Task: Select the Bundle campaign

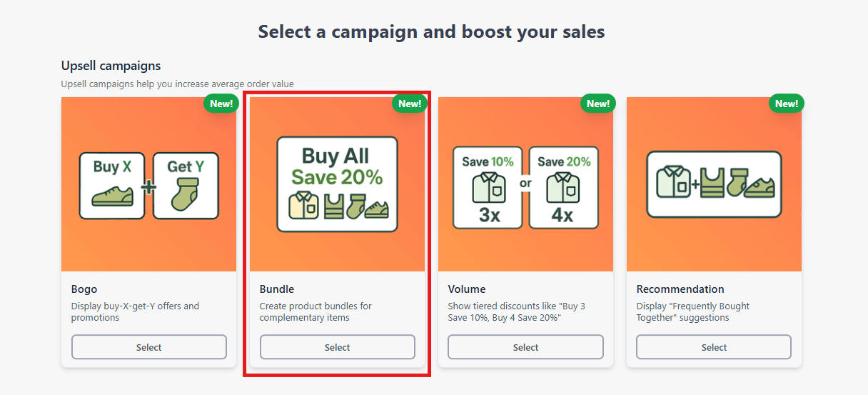Action: click(x=338, y=347)
